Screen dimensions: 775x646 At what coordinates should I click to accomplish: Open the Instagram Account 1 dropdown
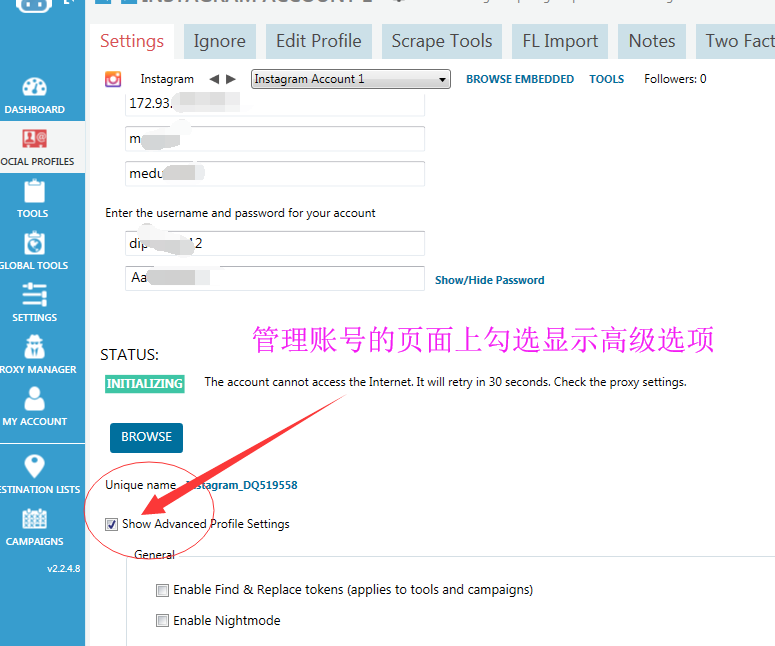click(350, 79)
